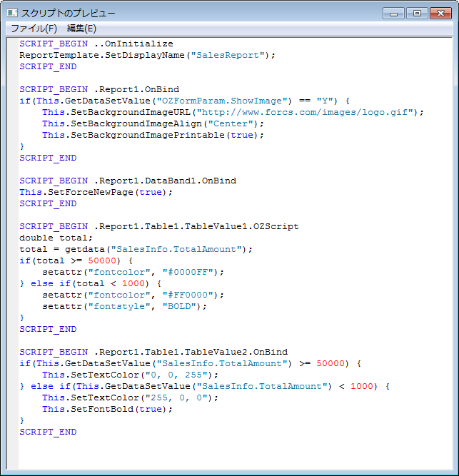Minimize the script preview window
Image resolution: width=459 pixels, height=476 pixels.
tap(394, 13)
